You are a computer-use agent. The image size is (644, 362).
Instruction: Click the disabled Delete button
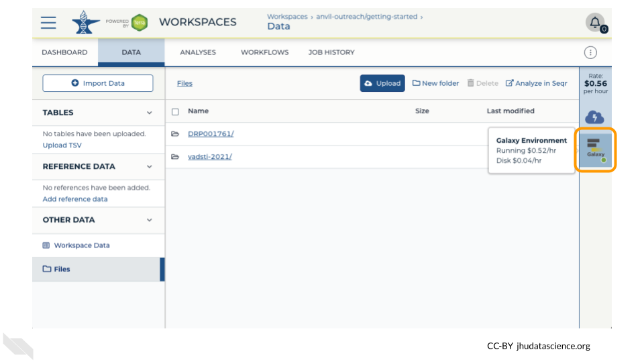(482, 83)
